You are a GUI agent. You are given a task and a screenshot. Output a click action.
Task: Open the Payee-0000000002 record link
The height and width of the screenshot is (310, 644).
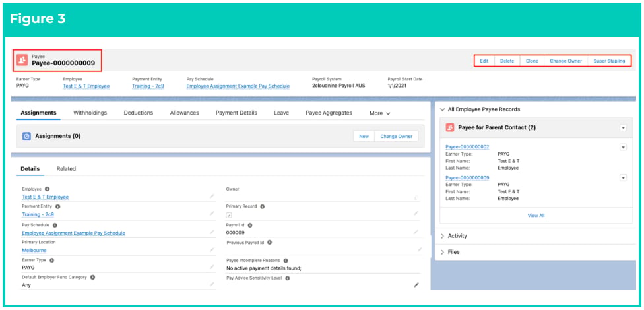pos(467,147)
